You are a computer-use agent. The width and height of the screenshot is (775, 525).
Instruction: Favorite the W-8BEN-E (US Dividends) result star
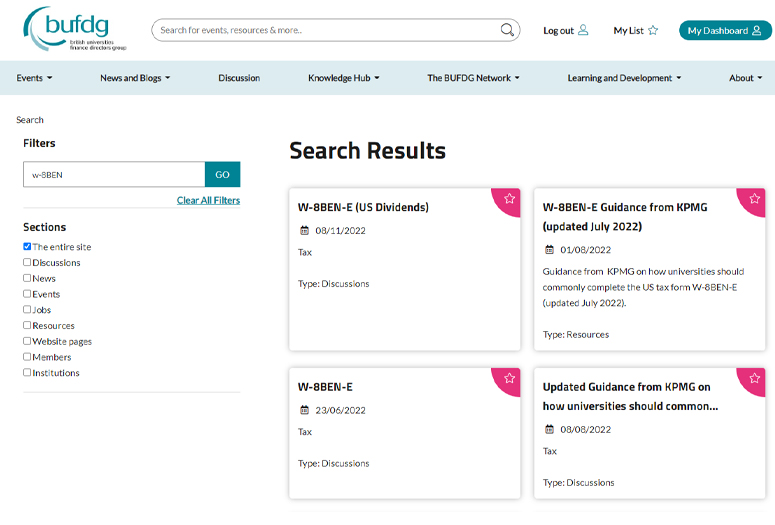tap(509, 198)
